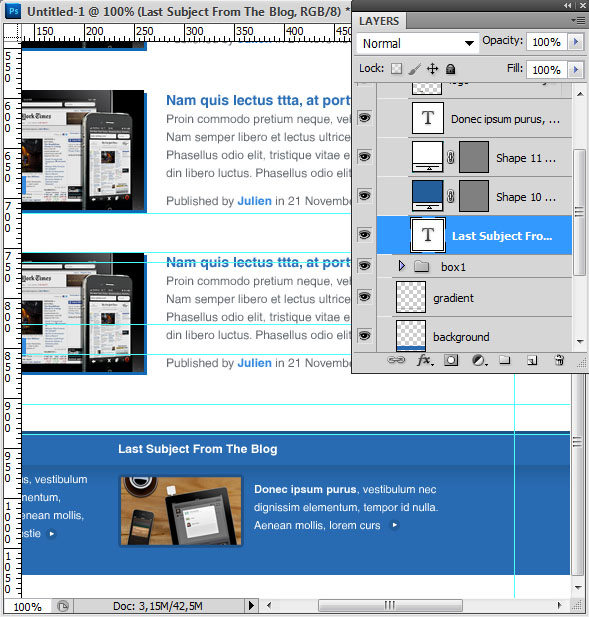The image size is (589, 617).
Task: Click the background layer thumbnail
Action: (411, 335)
